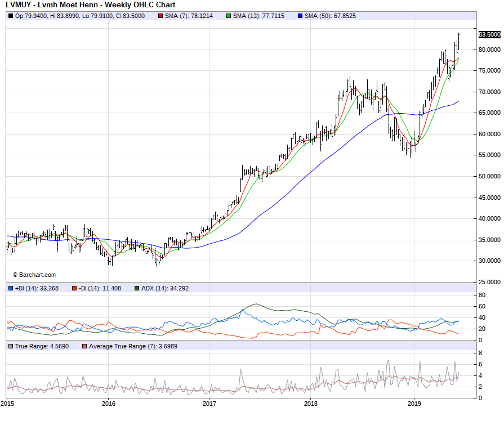The height and width of the screenshot is (421, 504).
Task: Click the 30.0000 price axis label
Action: point(489,261)
